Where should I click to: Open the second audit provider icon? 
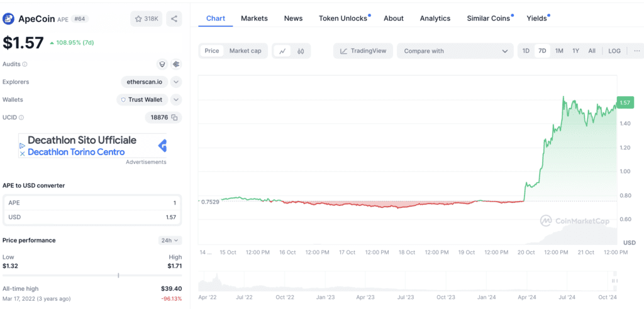(x=176, y=65)
